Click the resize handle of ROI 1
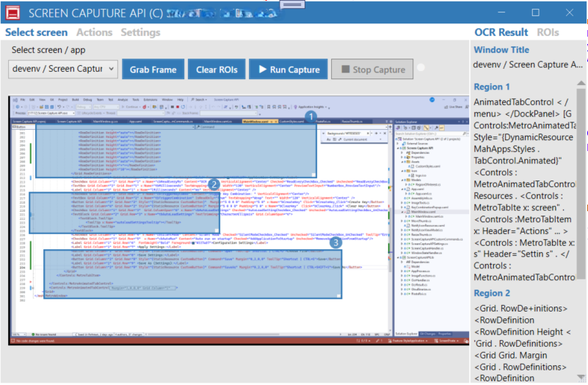 pyautogui.click(x=314, y=175)
